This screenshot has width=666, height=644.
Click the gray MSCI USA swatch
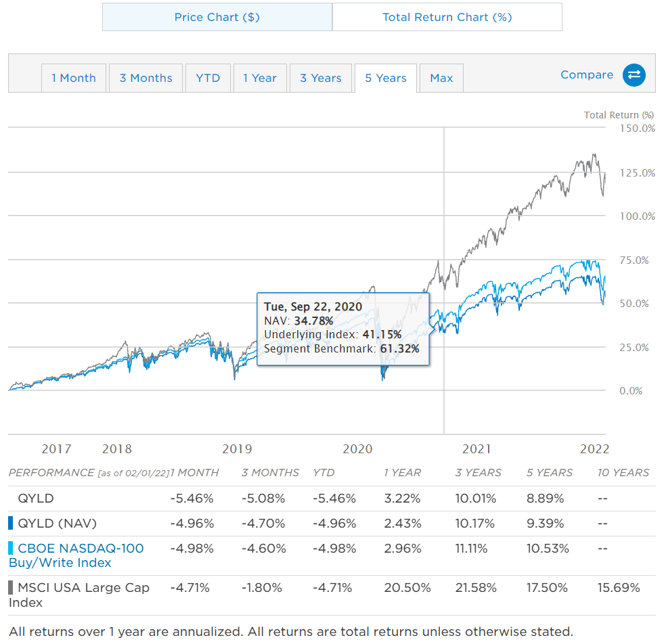11,588
